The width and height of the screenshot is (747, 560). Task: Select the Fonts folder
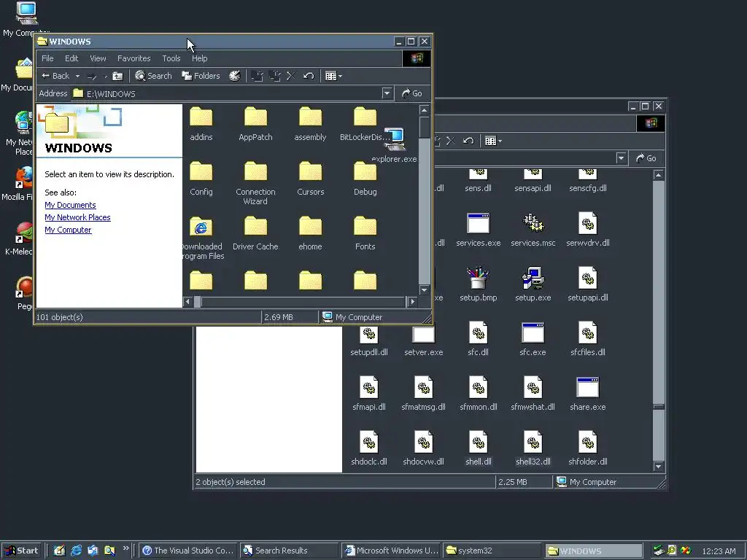(365, 233)
